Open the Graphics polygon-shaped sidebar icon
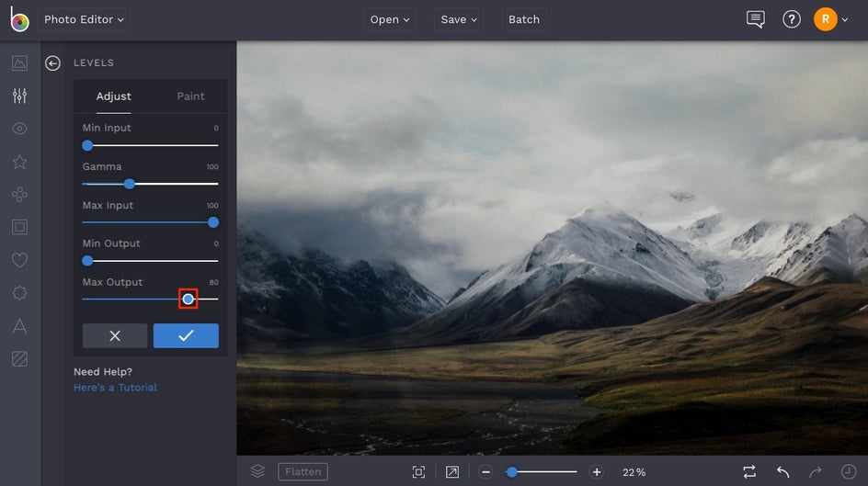 (x=19, y=293)
